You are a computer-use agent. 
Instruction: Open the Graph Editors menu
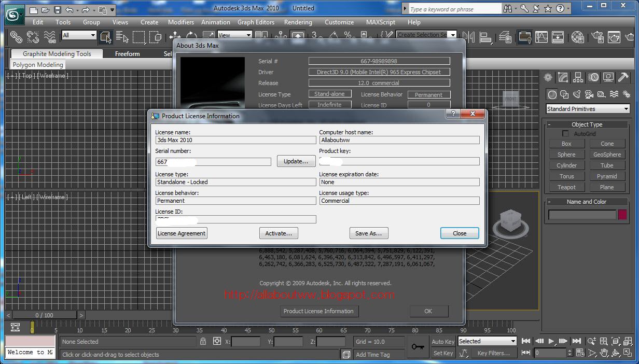256,22
